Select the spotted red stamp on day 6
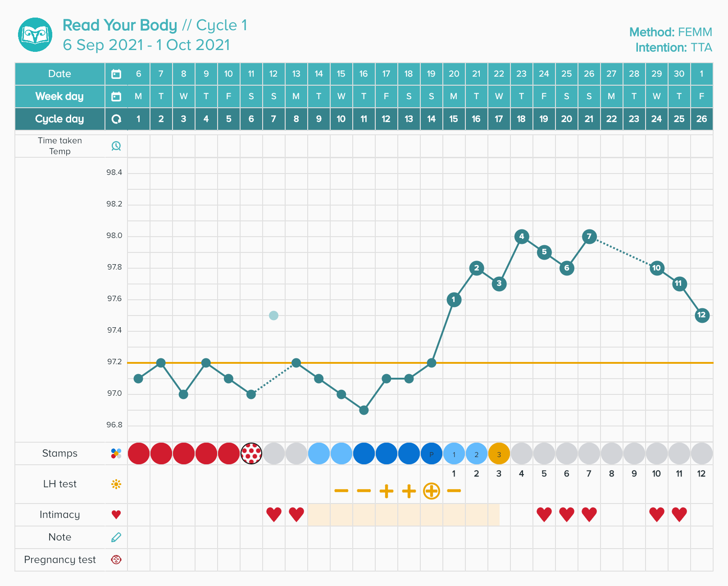Viewport: 728px width, 586px height. click(251, 453)
